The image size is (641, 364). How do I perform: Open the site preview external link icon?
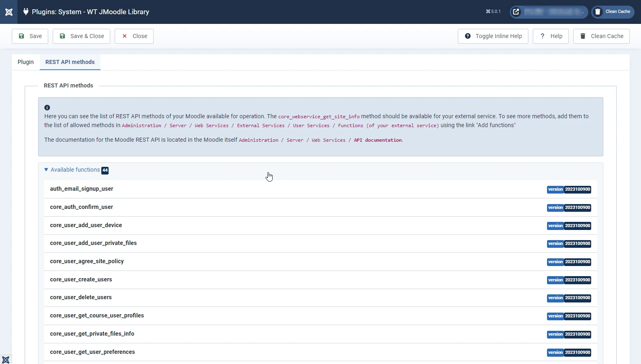(516, 12)
